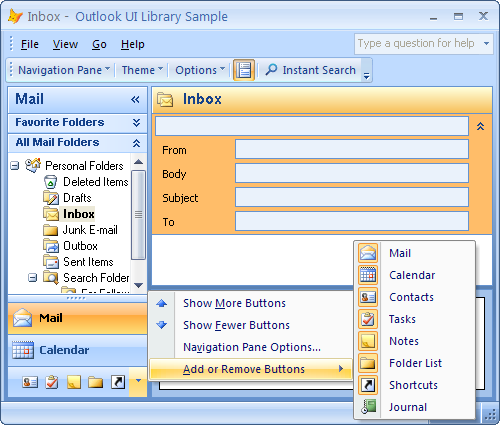Collapse the search criteria pane chevron
This screenshot has height=425, width=500.
(480, 126)
